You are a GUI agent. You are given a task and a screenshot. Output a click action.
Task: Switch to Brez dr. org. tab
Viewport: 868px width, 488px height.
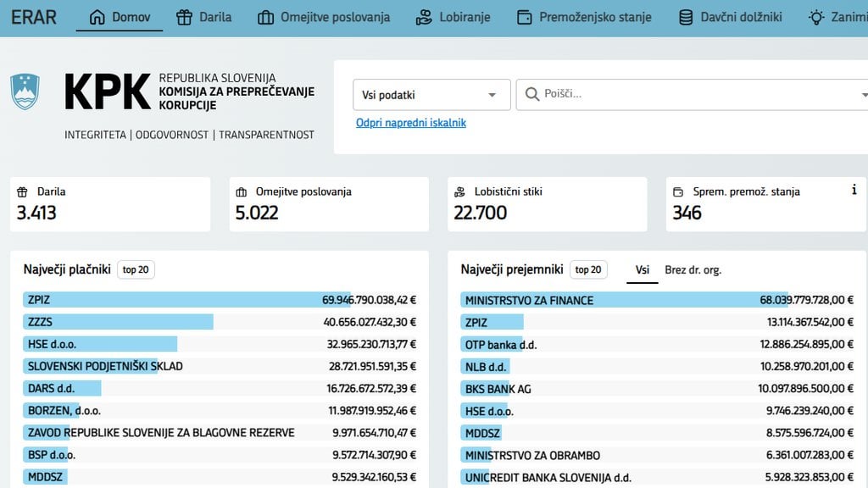point(693,270)
